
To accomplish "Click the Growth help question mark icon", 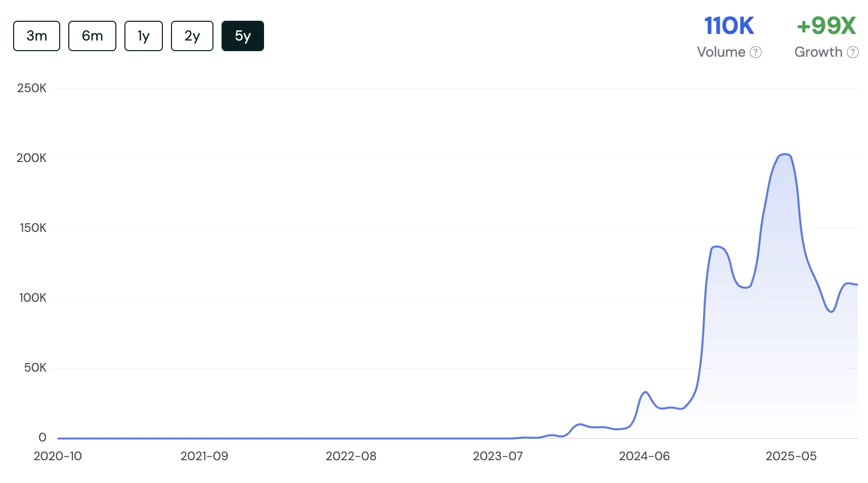I will point(852,52).
